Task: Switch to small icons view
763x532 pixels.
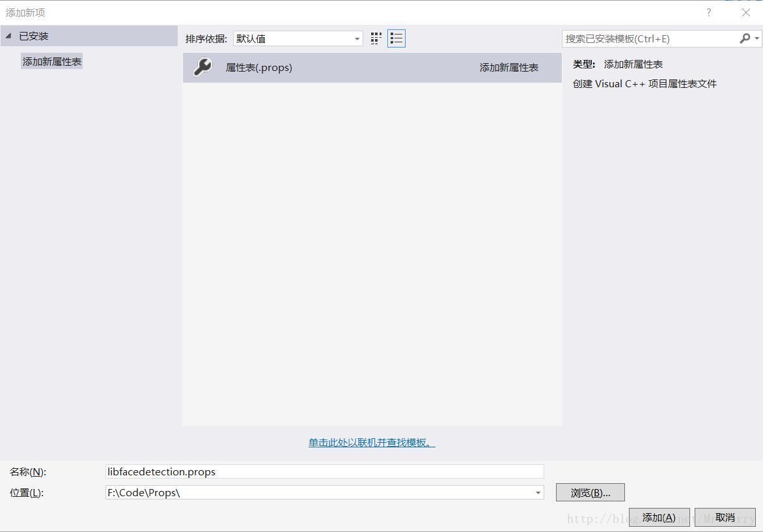Action: pyautogui.click(x=376, y=38)
